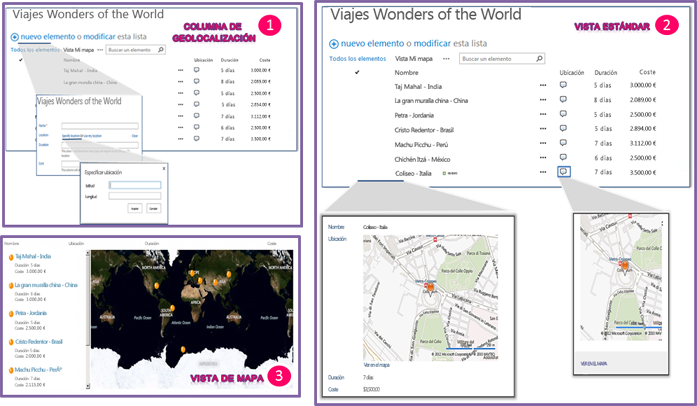697x406 pixels.
Task: Click map pin over Europe on world map
Action: tap(192, 273)
